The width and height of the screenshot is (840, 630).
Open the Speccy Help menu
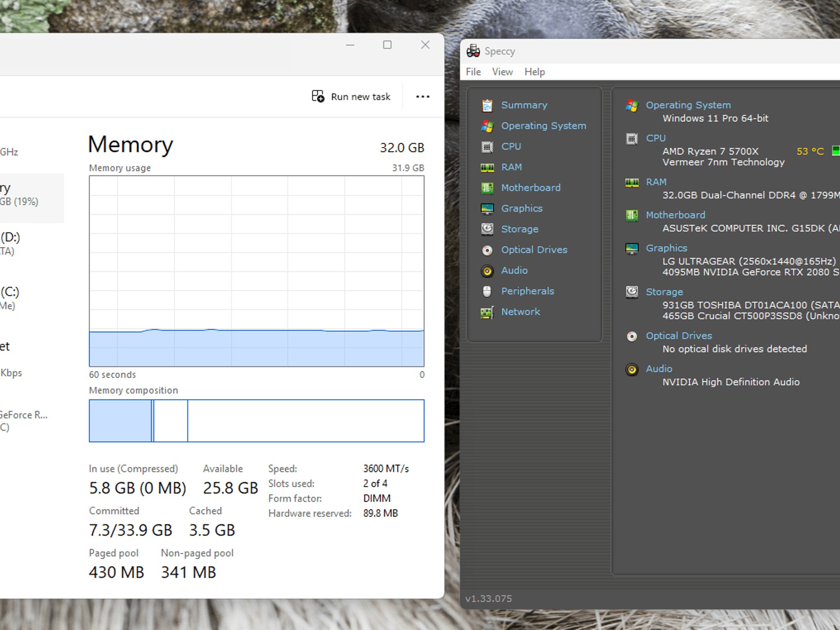[534, 72]
